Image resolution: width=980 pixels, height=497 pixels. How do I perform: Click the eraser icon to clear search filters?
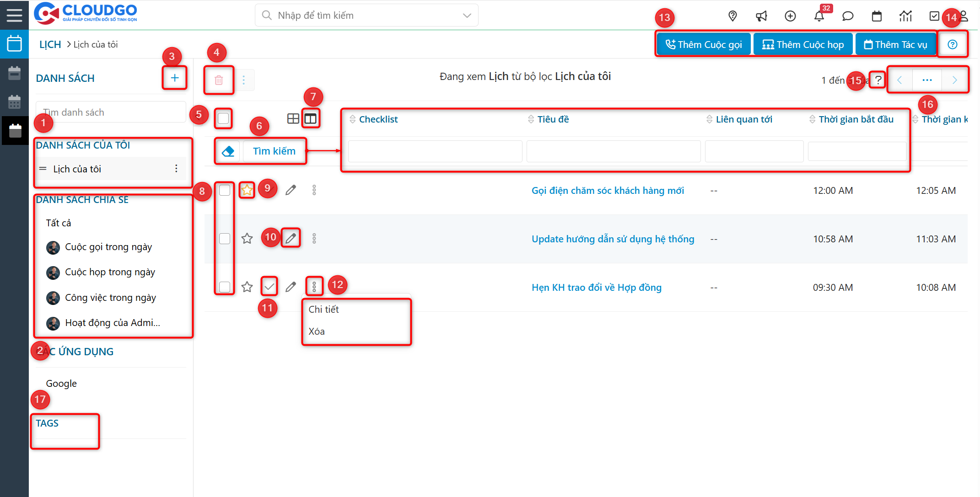(228, 151)
